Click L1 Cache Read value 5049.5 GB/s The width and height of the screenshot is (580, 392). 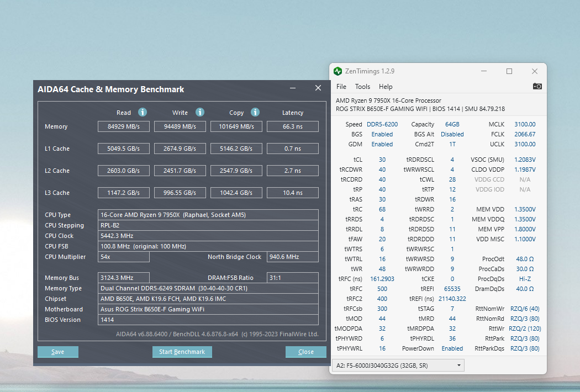(x=124, y=149)
